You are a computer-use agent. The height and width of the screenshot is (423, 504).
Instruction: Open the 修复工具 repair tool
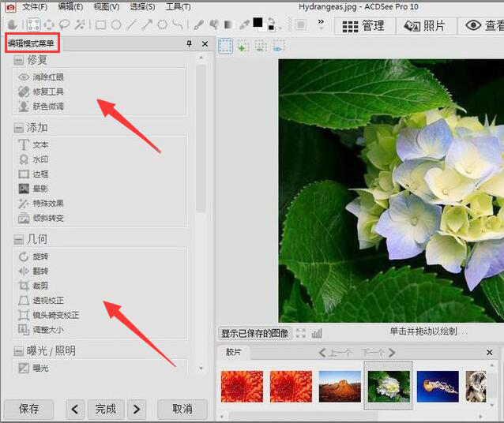41,92
